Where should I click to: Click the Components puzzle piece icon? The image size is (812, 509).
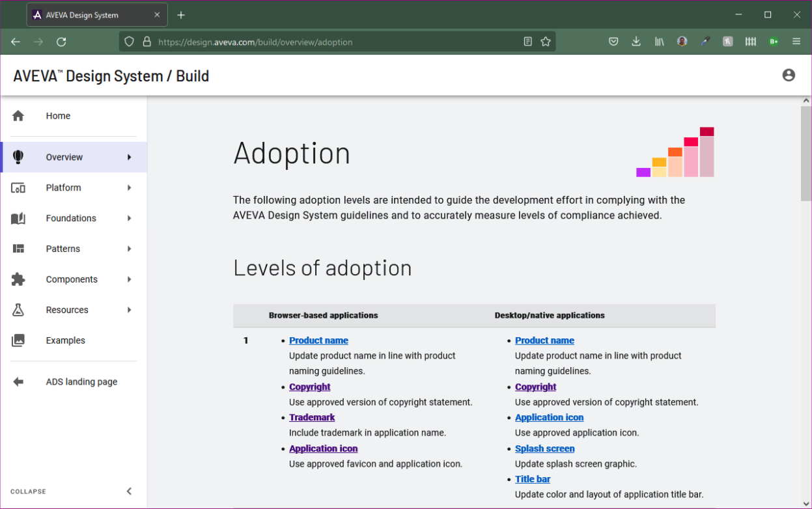click(18, 279)
